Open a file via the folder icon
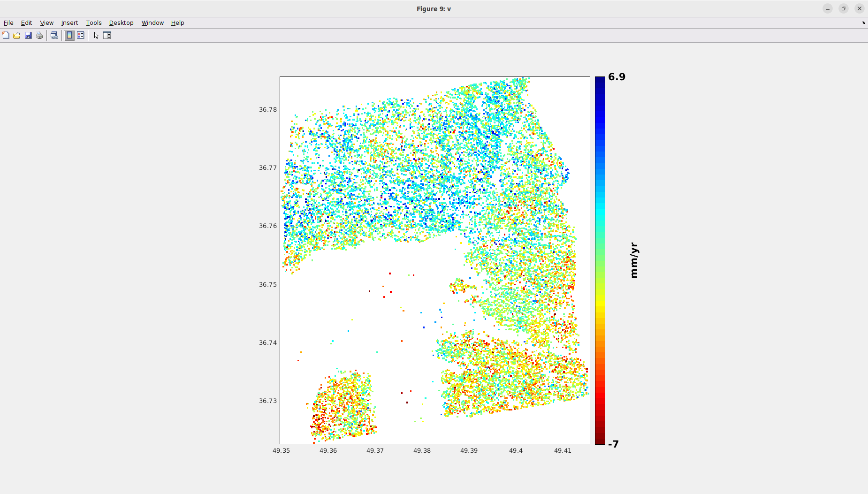 tap(17, 35)
